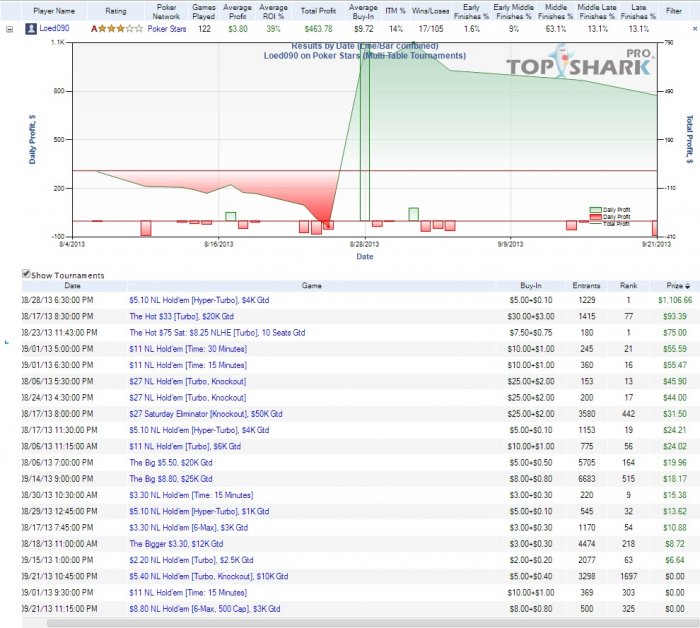Click the green Daily Profit legend swatch
The image size is (700, 628).
[596, 210]
